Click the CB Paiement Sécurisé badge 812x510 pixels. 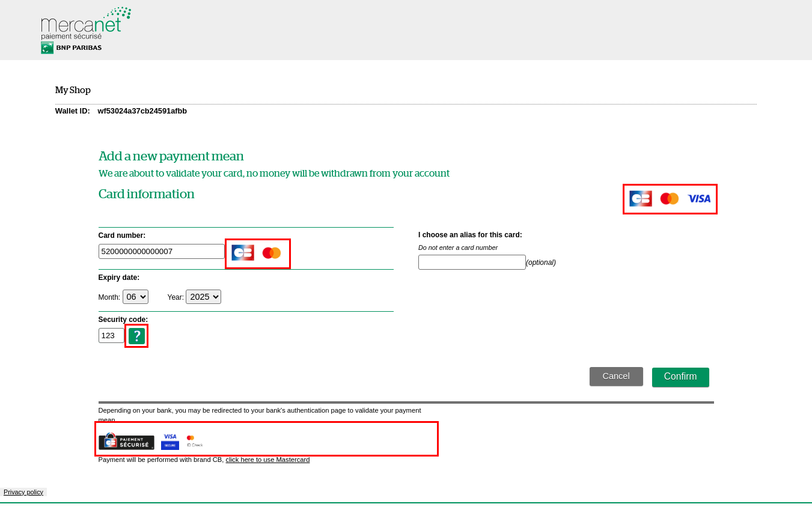(x=126, y=440)
